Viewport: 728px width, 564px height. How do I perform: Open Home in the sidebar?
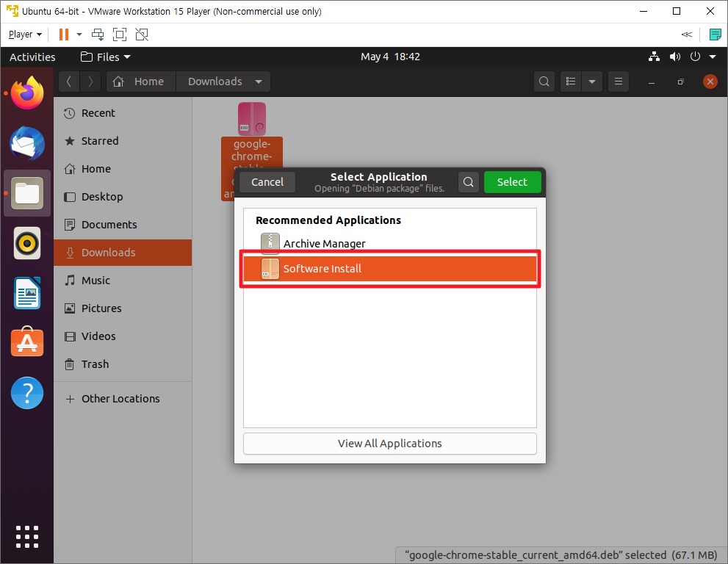123,168
